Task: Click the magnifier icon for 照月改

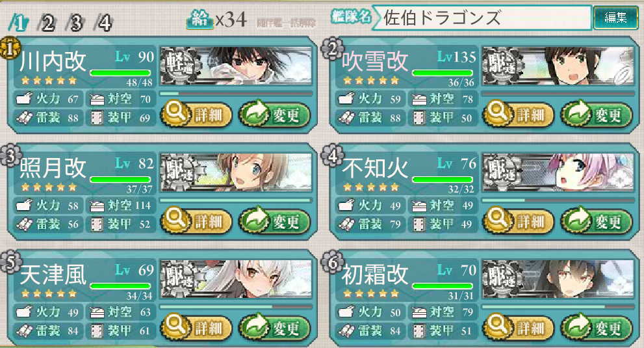Action: [x=176, y=220]
